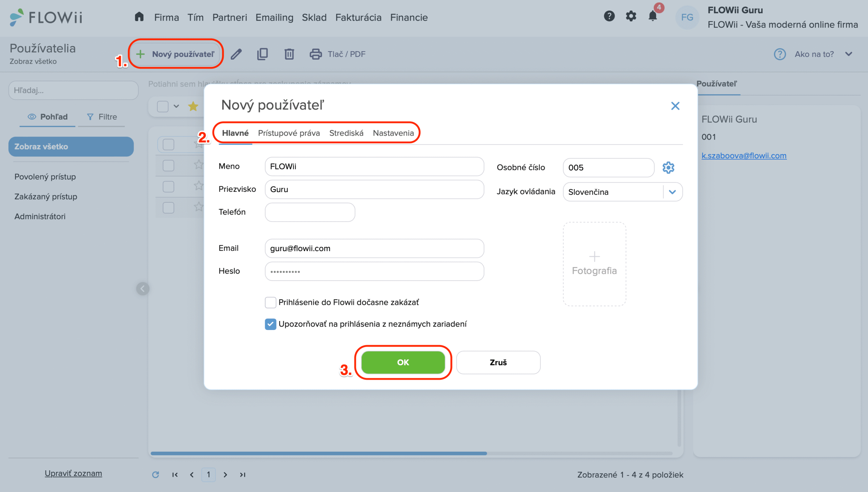Open the Partneri menu

[x=230, y=17]
